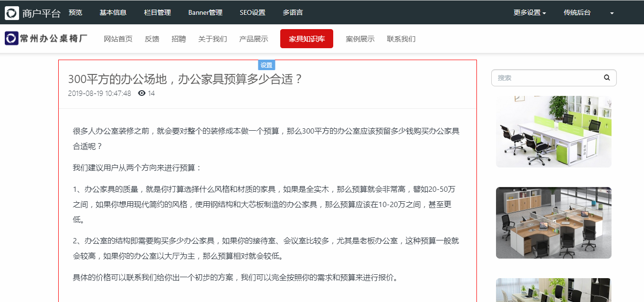644x302 pixels.
Task: Click the paragraph starting 2、办公室的结构
Action: tap(266, 248)
